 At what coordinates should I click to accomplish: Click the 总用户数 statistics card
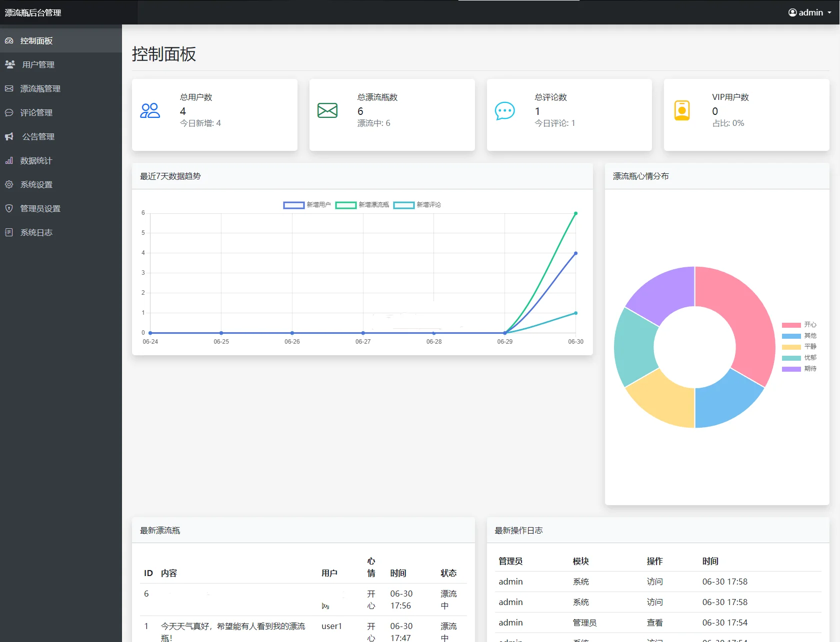[x=214, y=114]
